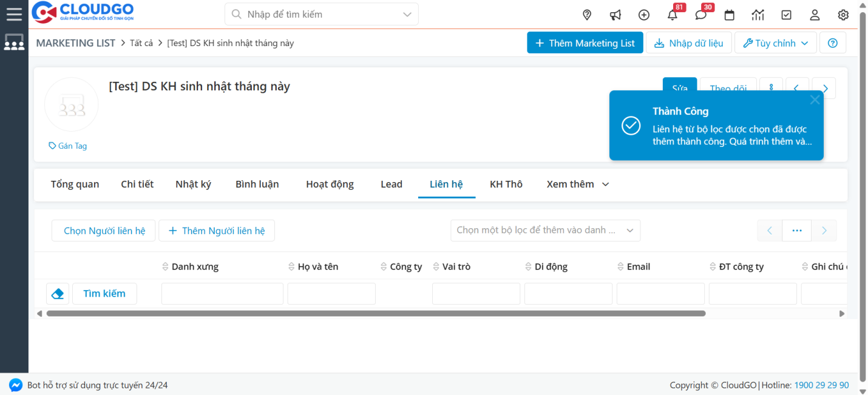The width and height of the screenshot is (868, 395).
Task: Open the 'Chọn một bộ lọc' dropdown
Action: click(544, 230)
